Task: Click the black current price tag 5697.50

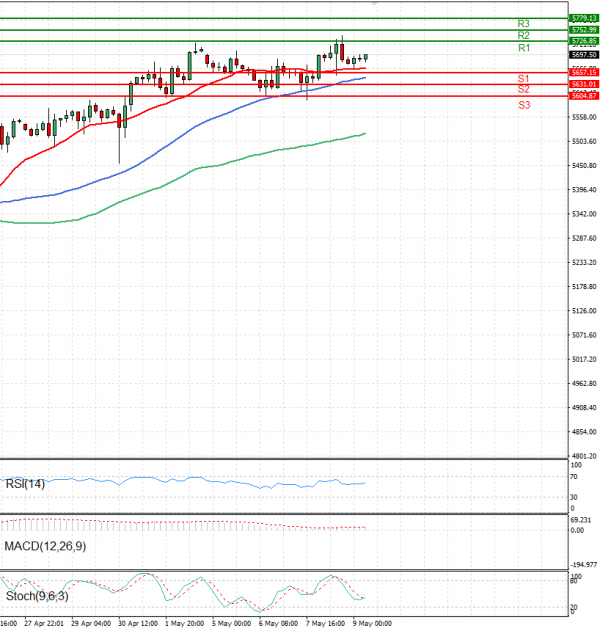Action: click(583, 55)
